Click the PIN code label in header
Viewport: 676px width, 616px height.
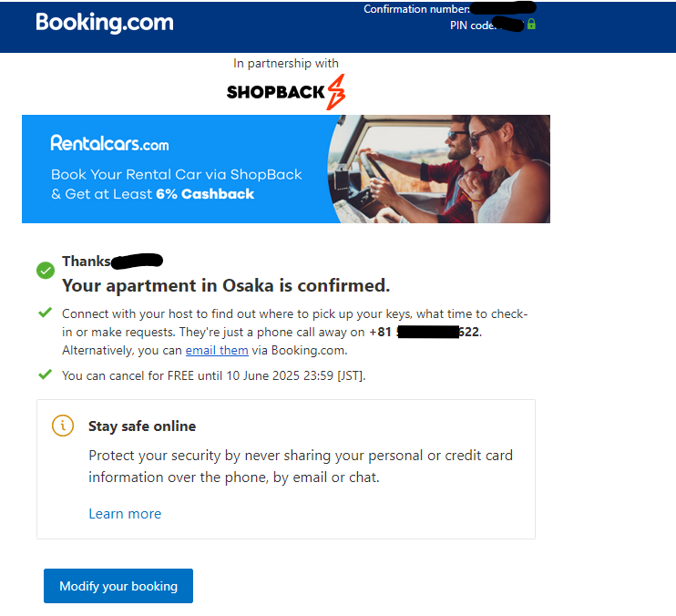pyautogui.click(x=472, y=26)
